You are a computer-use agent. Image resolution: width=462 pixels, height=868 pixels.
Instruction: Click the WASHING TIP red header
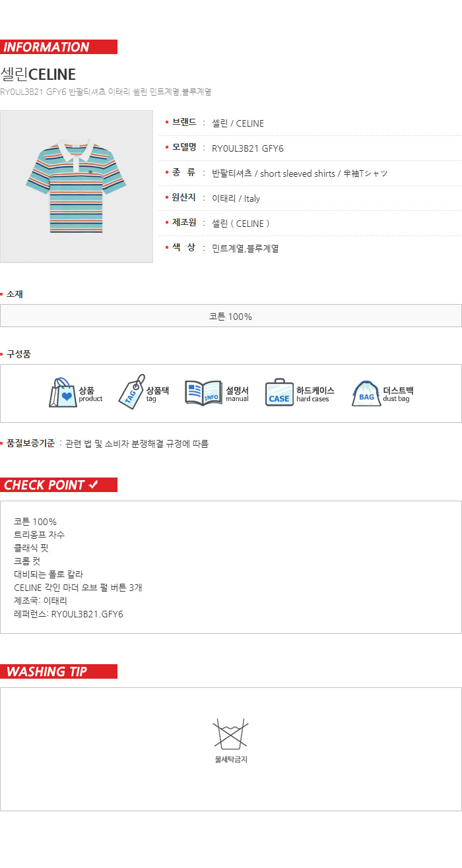59,671
